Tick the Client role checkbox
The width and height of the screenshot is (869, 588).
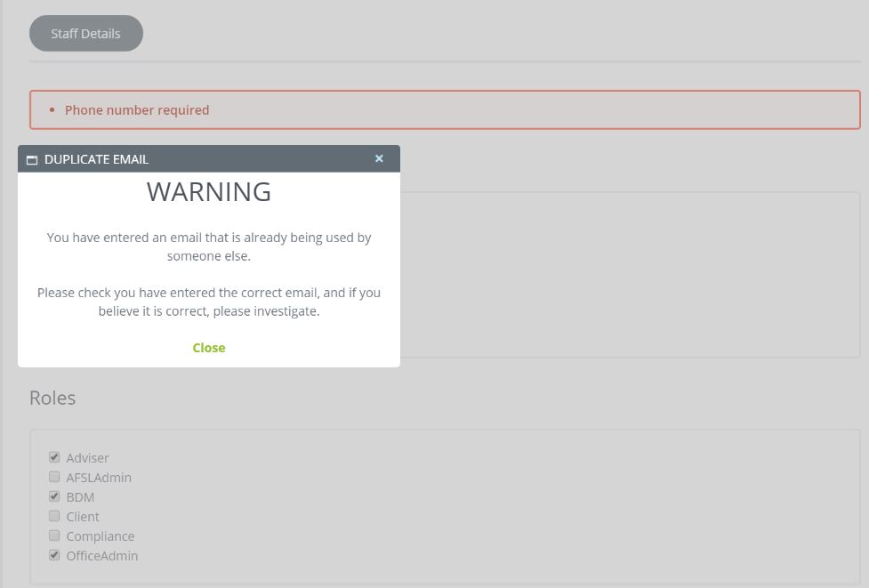(54, 516)
